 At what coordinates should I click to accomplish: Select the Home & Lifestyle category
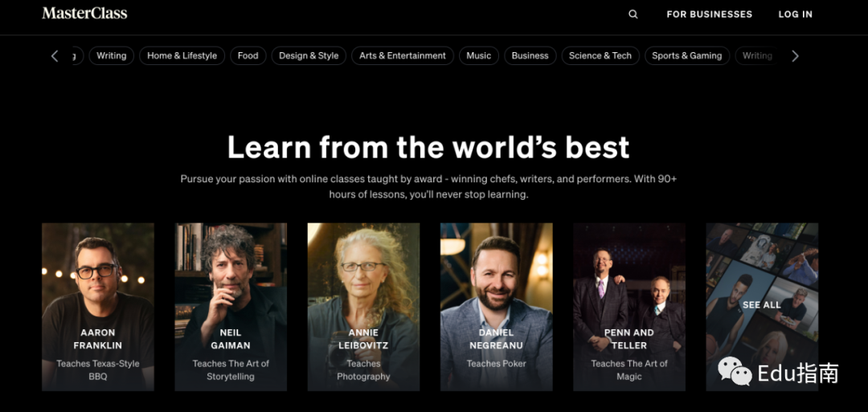[x=182, y=55]
